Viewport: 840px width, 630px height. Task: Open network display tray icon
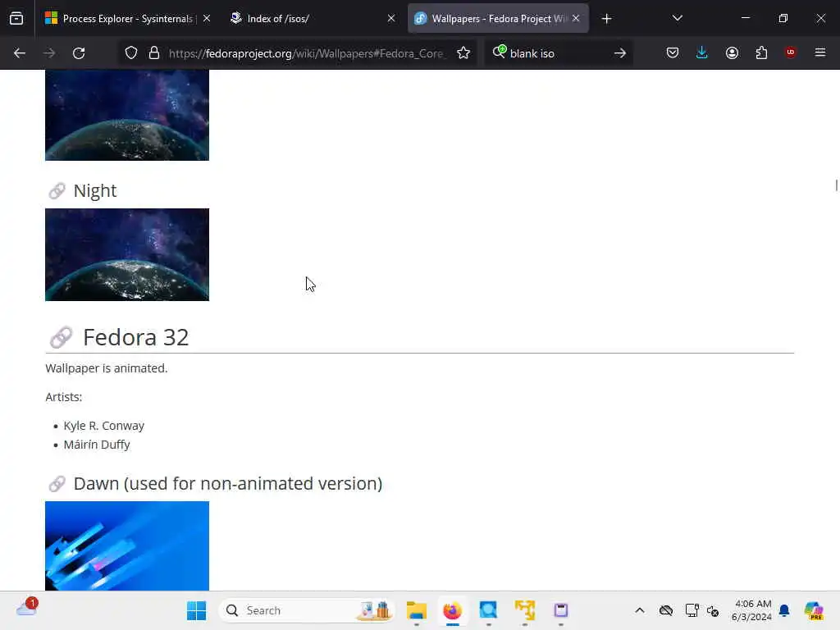692,610
